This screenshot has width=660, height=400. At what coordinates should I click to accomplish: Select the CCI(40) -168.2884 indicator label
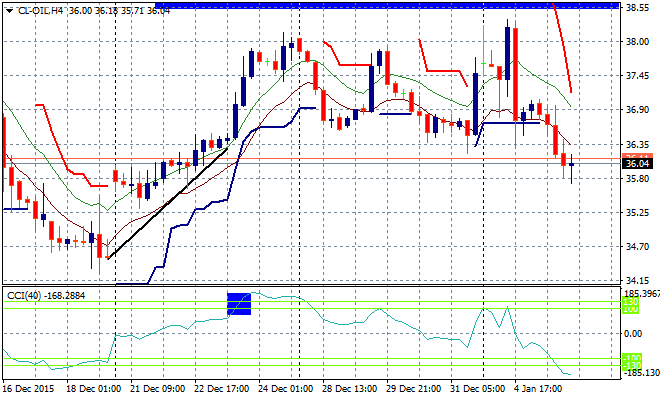(x=46, y=296)
